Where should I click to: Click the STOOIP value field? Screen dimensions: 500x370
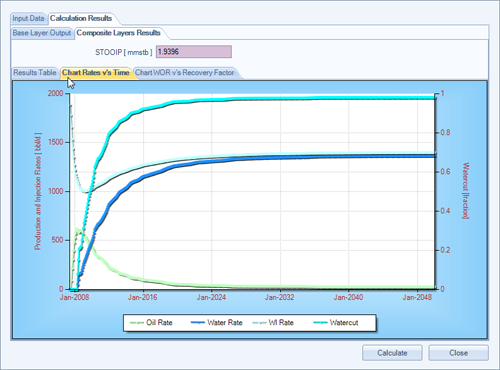tap(194, 52)
